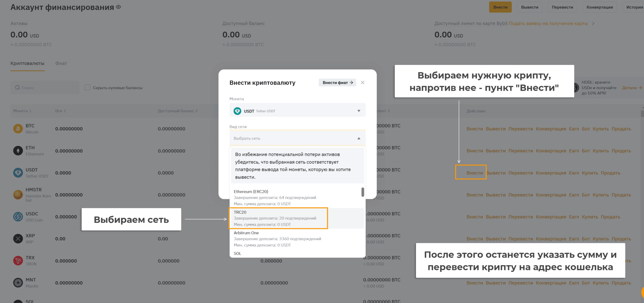The height and width of the screenshot is (303, 644).
Task: Click Внести фиат button in dialog
Action: click(337, 83)
